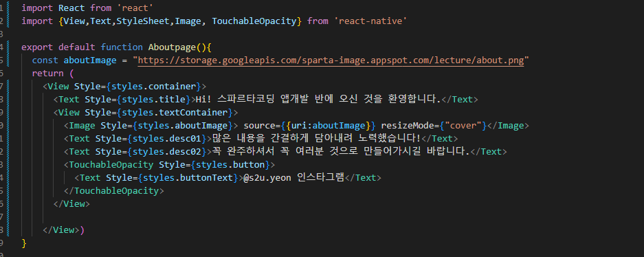Open the storage.googleapis.com about.png URL link
The image size is (644, 257).
coord(331,60)
